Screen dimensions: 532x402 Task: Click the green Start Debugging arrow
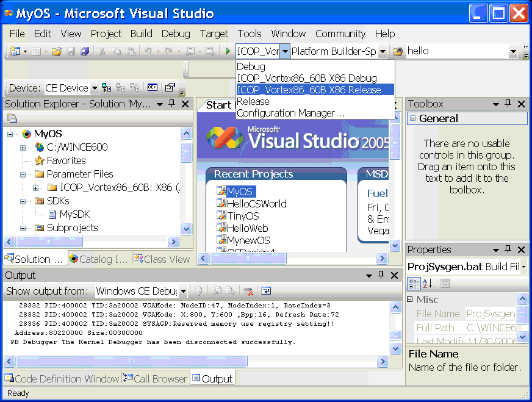228,51
